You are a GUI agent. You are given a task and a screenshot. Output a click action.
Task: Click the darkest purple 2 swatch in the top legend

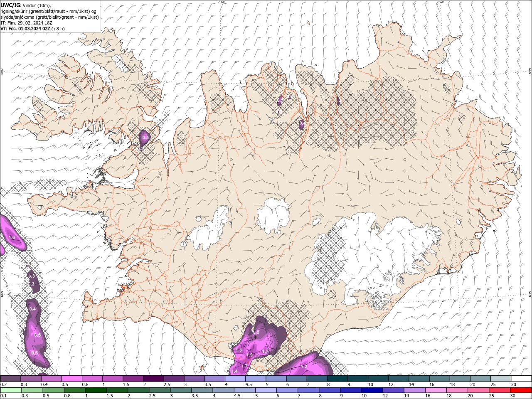click(153, 379)
